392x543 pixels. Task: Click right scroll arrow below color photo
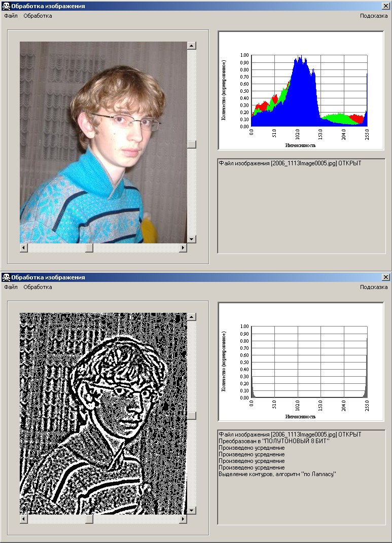click(183, 247)
